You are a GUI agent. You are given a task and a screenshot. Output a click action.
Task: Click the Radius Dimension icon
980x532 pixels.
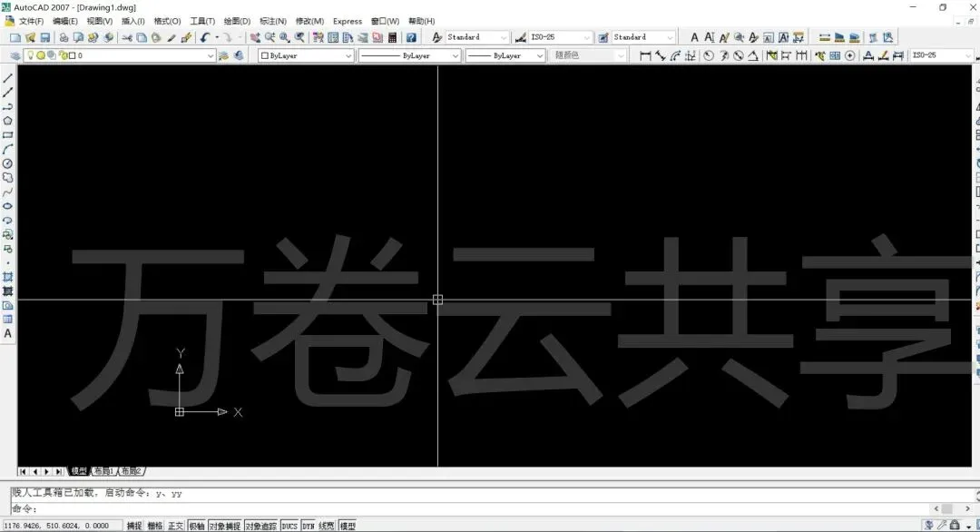(x=708, y=55)
